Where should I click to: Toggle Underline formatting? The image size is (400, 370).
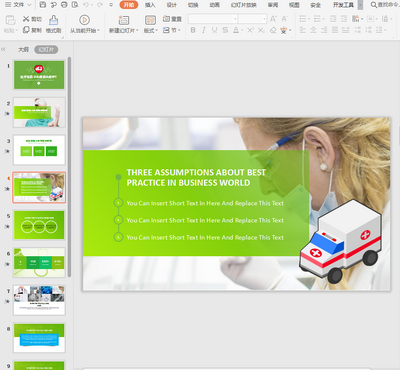click(x=214, y=30)
